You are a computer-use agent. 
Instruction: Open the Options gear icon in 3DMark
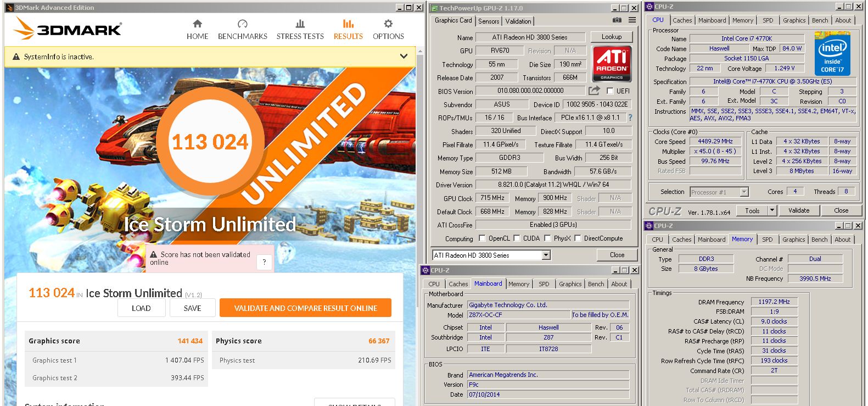click(x=388, y=24)
